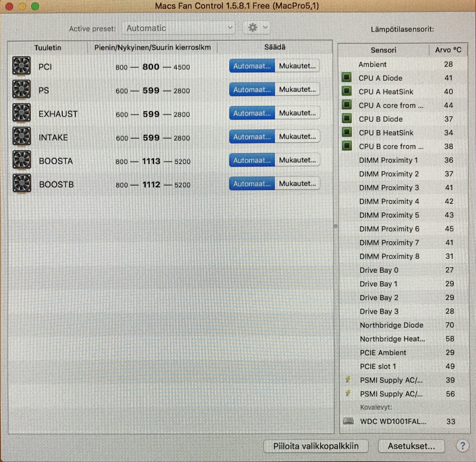Switch BOOSTA fan to Mukautet... custom mode

click(297, 160)
